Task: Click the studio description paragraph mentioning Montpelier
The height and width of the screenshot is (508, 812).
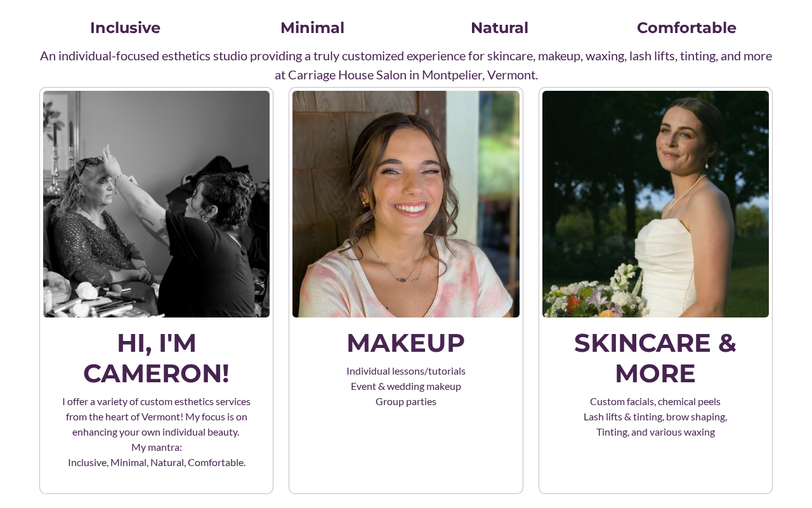Action: click(406, 65)
